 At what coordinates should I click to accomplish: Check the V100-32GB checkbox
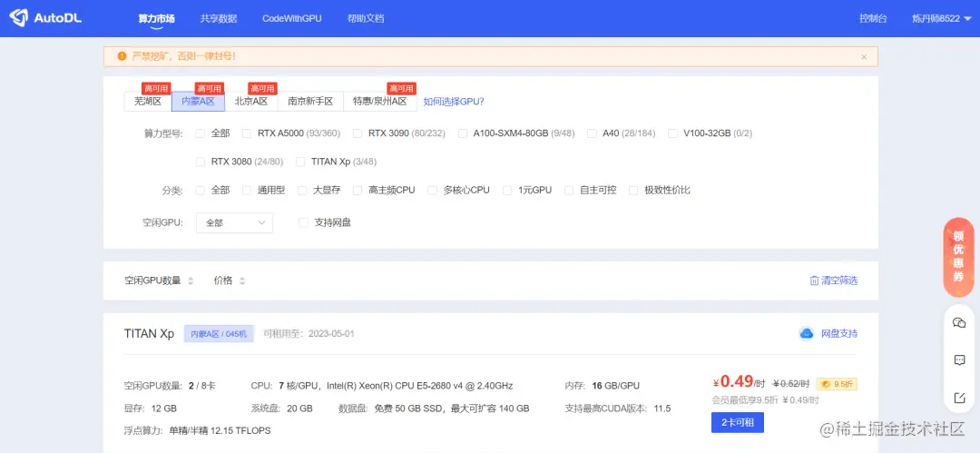pyautogui.click(x=672, y=133)
